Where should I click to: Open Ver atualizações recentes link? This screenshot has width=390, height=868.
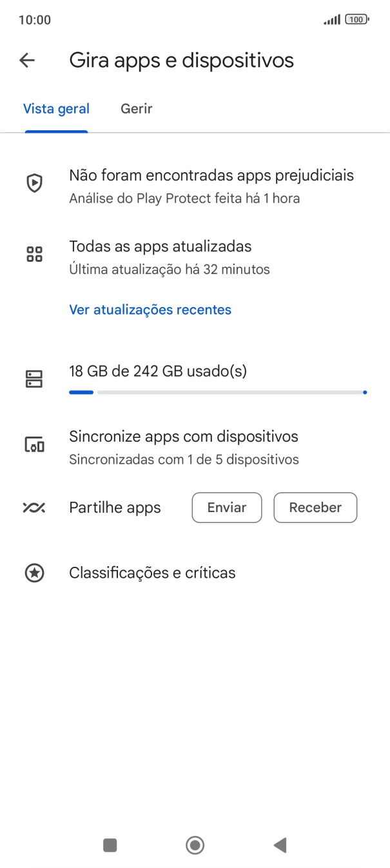point(150,310)
